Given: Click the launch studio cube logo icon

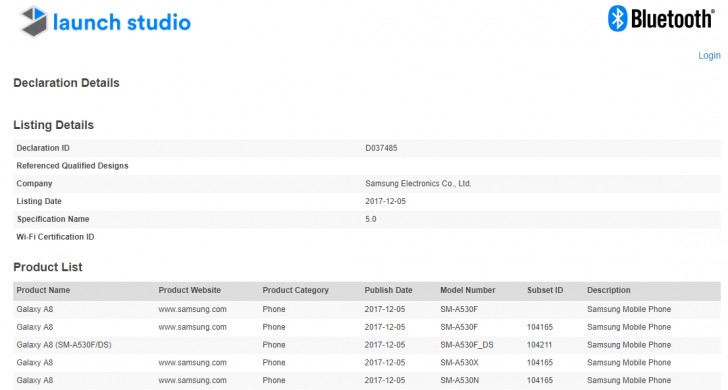Looking at the screenshot, I should tap(34, 21).
